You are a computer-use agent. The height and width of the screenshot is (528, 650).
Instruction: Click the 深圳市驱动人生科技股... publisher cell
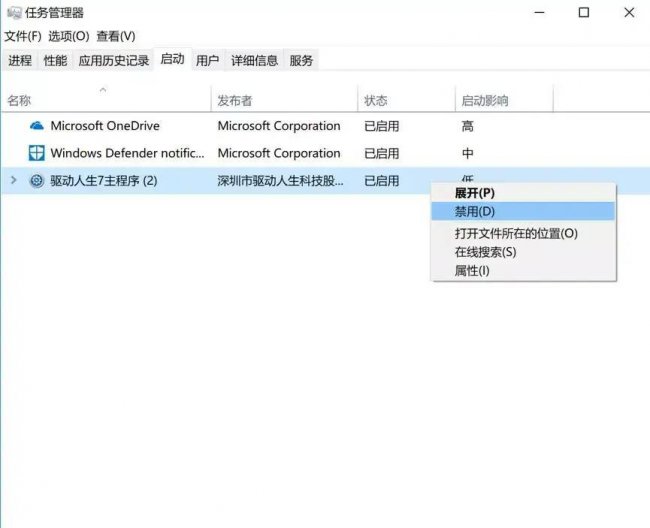280,181
